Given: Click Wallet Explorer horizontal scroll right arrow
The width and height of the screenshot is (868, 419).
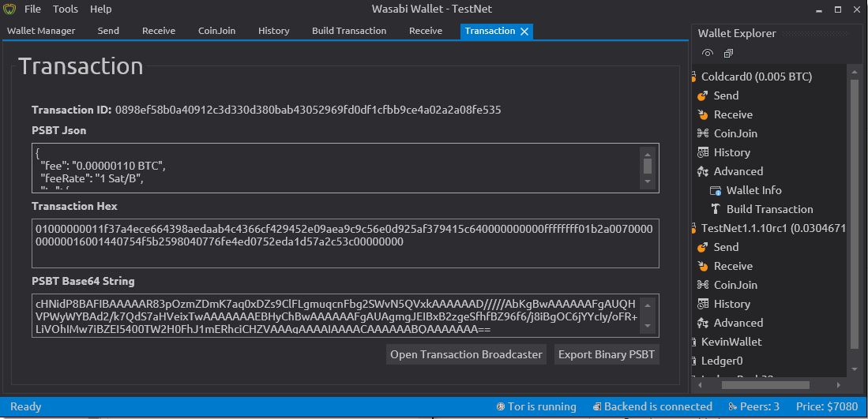Looking at the screenshot, I should (839, 385).
